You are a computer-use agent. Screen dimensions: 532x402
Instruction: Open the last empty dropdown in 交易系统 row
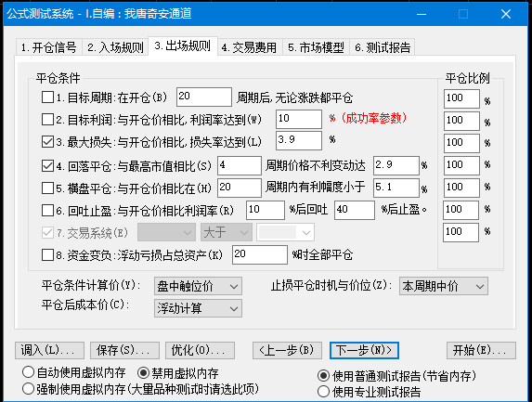pyautogui.click(x=285, y=232)
